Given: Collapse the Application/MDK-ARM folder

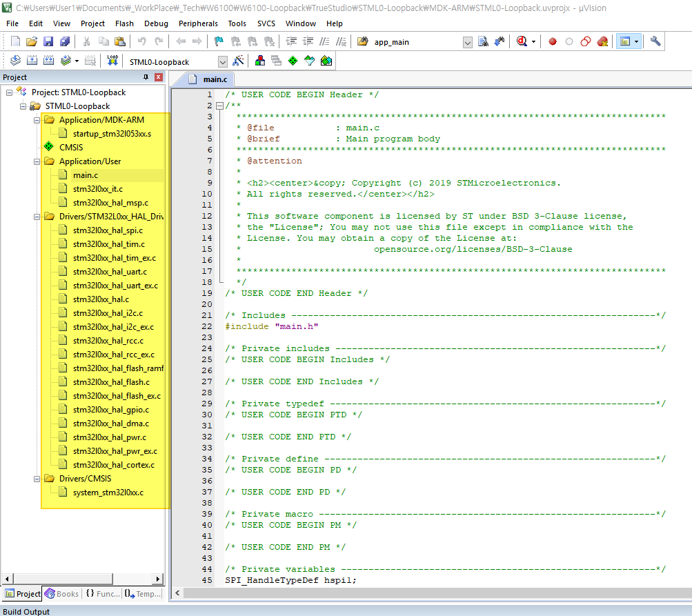Looking at the screenshot, I should pos(37,120).
